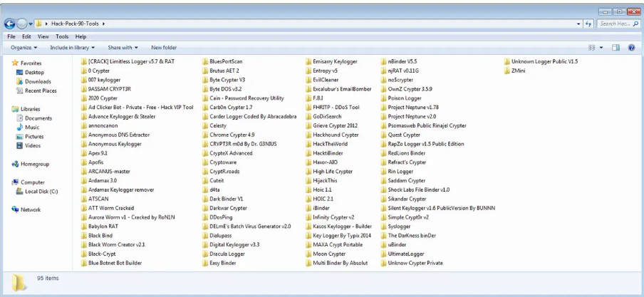This screenshot has width=644, height=297.
Task: Open Include in library dropdown
Action: click(x=72, y=48)
